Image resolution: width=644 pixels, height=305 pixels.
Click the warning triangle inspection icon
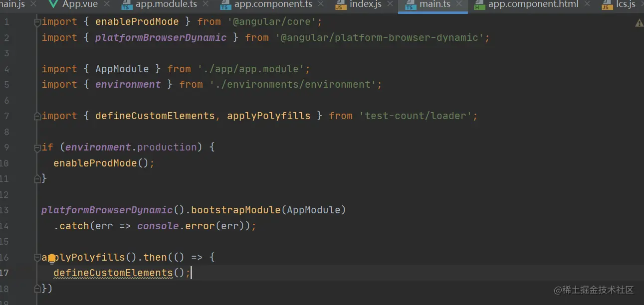pos(639,23)
